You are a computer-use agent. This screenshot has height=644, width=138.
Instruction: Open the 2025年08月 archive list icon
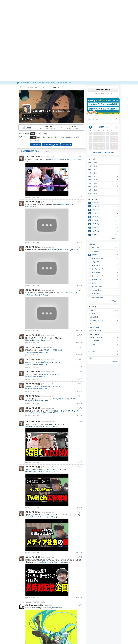90,203
